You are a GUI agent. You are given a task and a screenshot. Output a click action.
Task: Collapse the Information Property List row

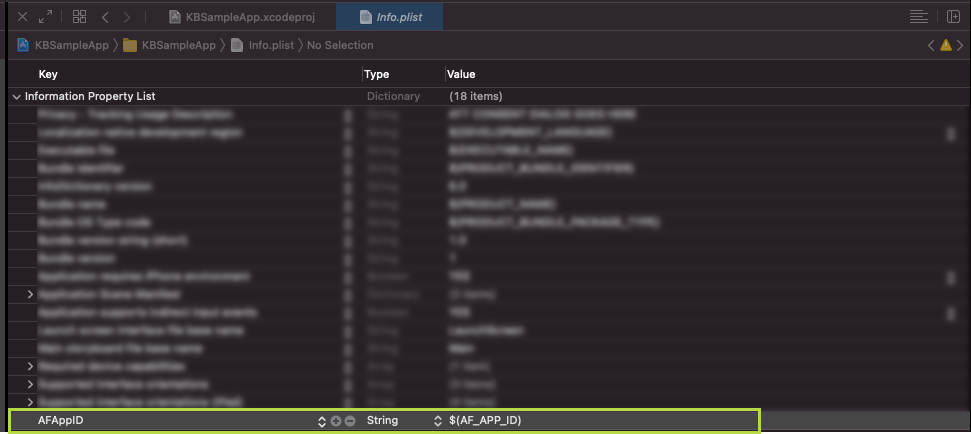(x=16, y=97)
